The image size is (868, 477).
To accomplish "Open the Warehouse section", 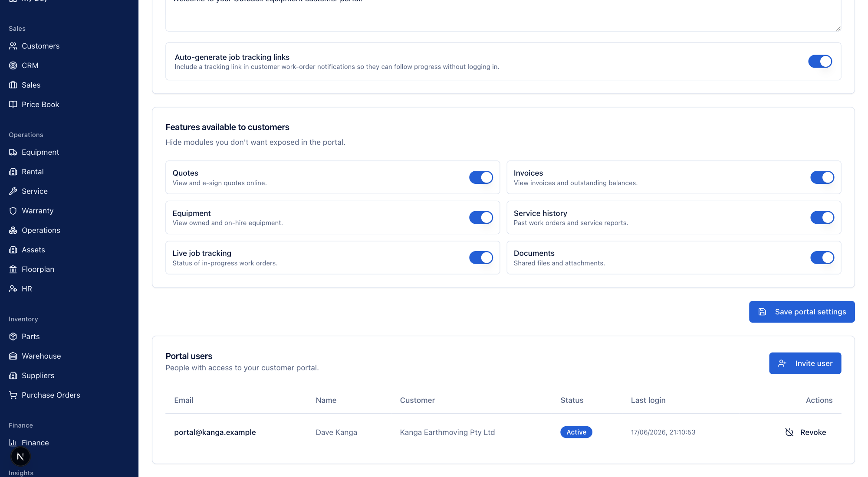I will pyautogui.click(x=41, y=356).
